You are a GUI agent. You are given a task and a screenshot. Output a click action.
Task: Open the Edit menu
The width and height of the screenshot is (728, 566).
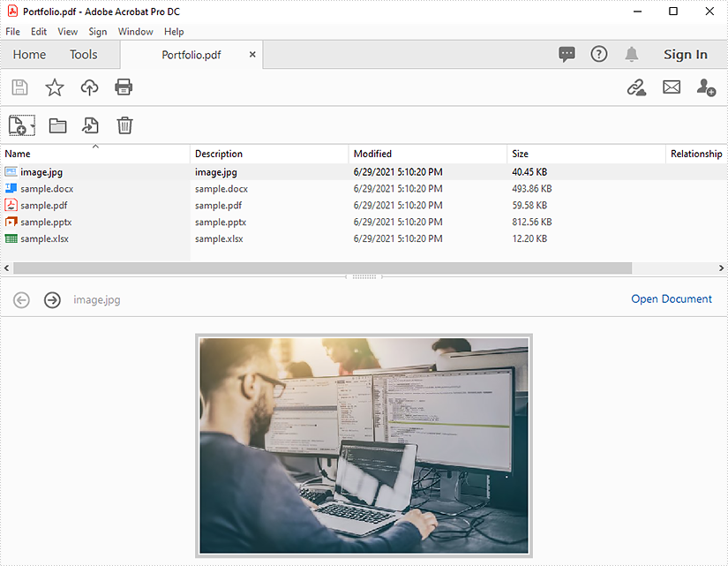point(39,32)
